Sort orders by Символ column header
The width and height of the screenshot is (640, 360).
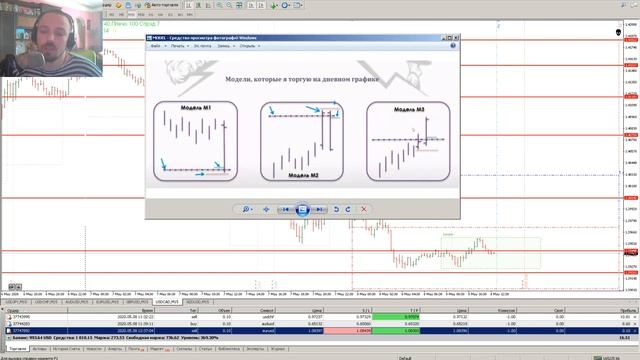coord(253,311)
